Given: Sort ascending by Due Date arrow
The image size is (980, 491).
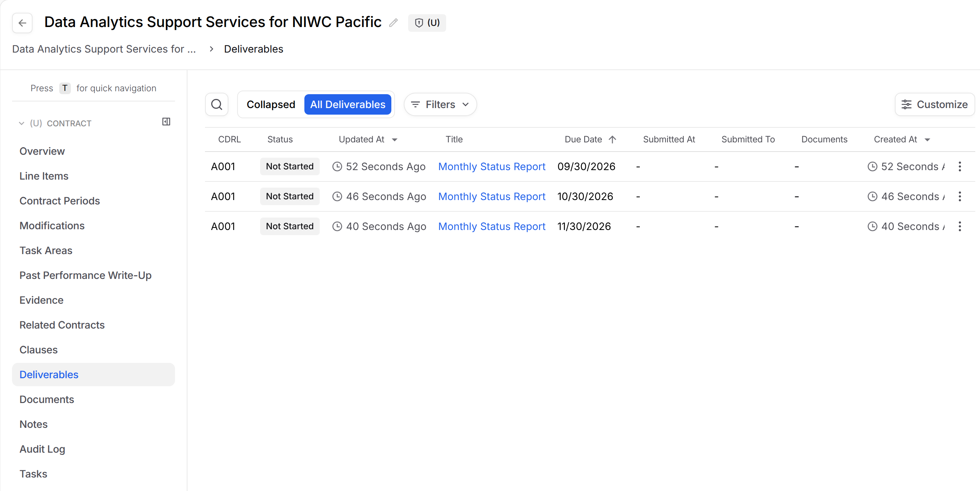Looking at the screenshot, I should pyautogui.click(x=612, y=139).
